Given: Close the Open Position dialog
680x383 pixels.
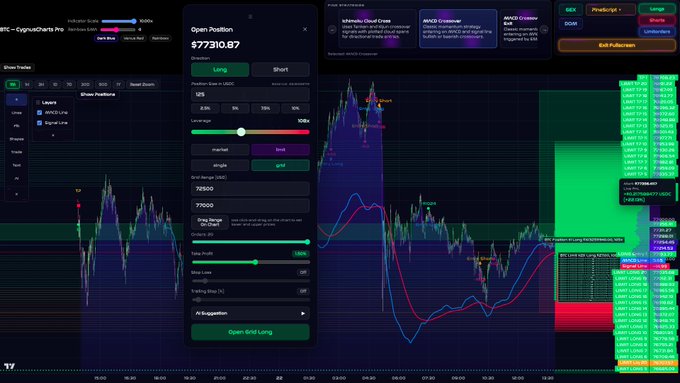Looking at the screenshot, I should click(x=305, y=29).
